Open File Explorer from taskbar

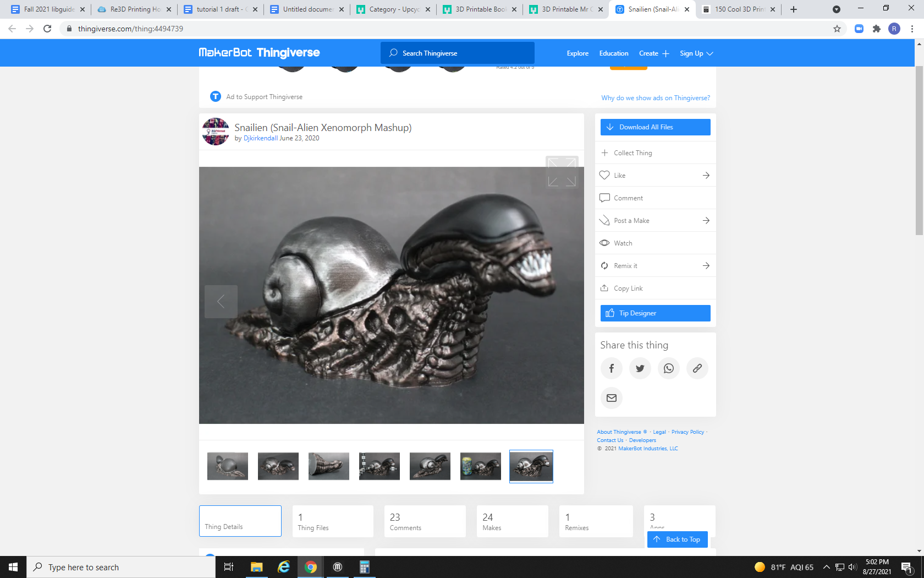click(257, 567)
